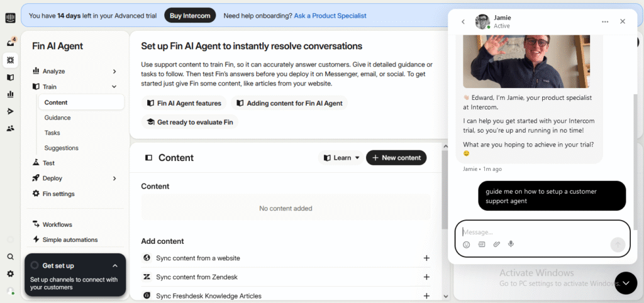This screenshot has width=644, height=303.
Task: Click the Freshdesk logo icon
Action: (x=146, y=295)
